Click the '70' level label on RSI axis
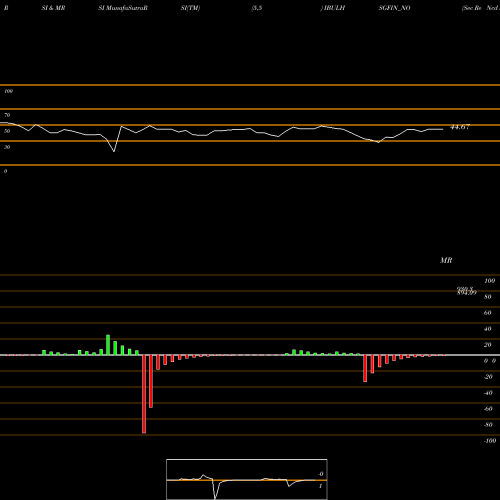Screen dimensions: 500x500 click(7, 115)
